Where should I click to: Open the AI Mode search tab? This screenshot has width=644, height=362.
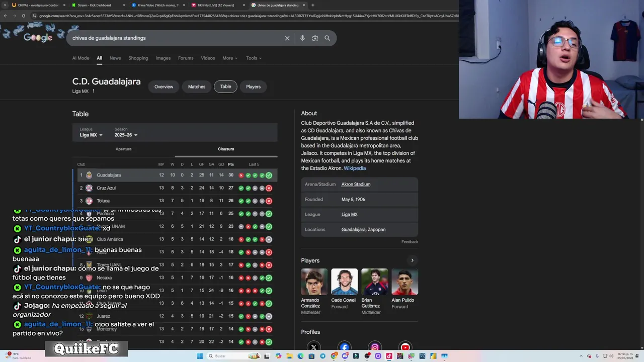pyautogui.click(x=80, y=58)
